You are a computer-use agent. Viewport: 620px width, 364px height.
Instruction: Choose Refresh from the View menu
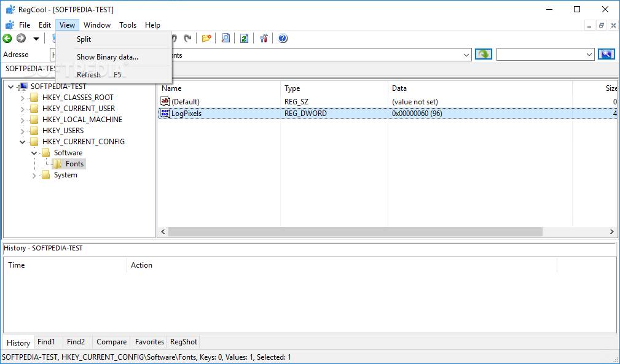[x=114, y=75]
